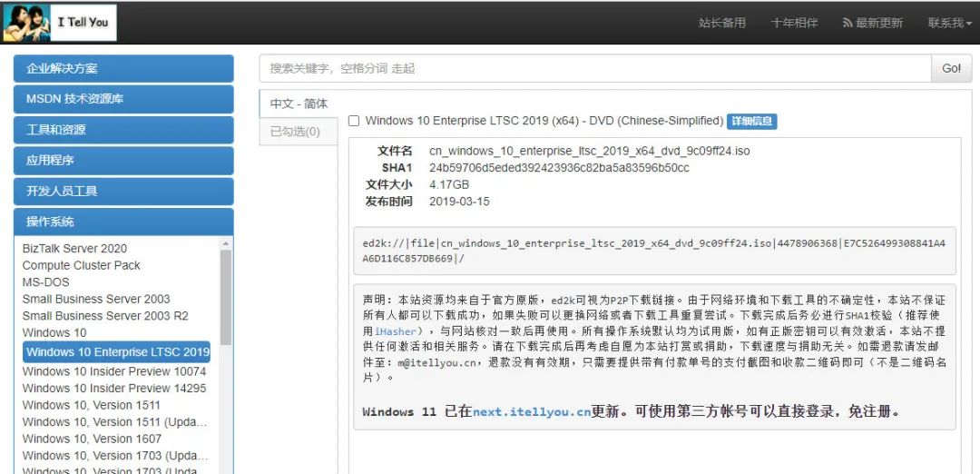The width and height of the screenshot is (980, 474).
Task: Collapse the 操作系统 category
Action: 123,222
